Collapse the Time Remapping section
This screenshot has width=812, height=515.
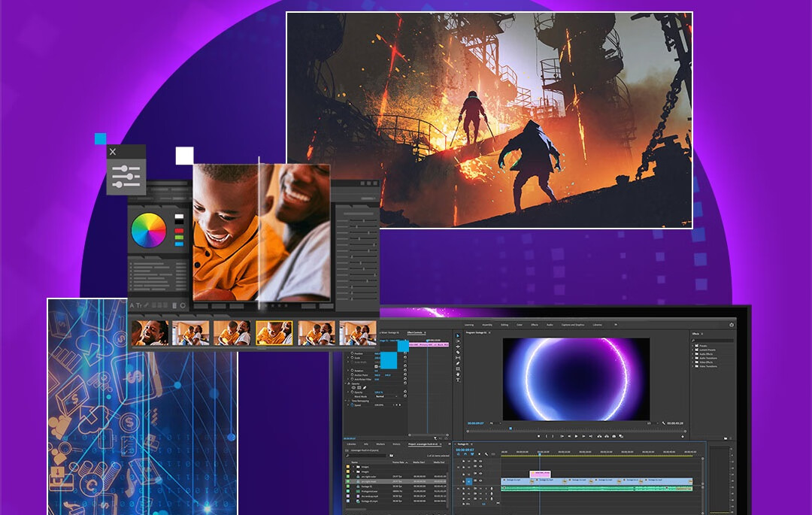point(345,401)
